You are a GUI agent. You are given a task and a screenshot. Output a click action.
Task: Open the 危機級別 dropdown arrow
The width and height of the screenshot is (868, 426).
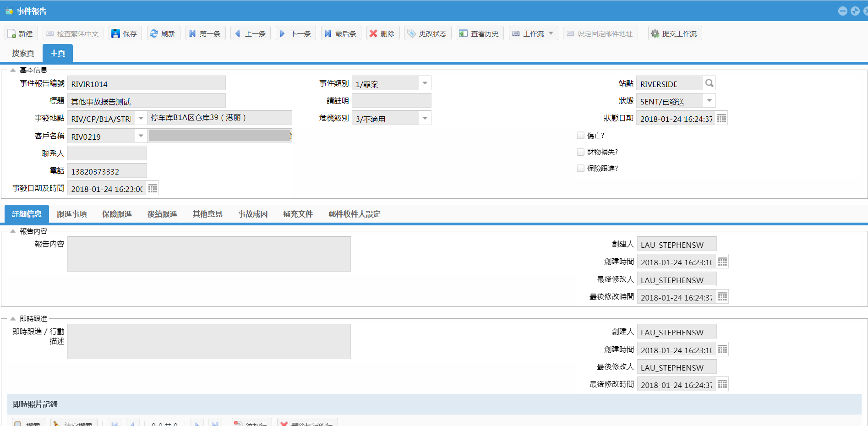[x=425, y=118]
